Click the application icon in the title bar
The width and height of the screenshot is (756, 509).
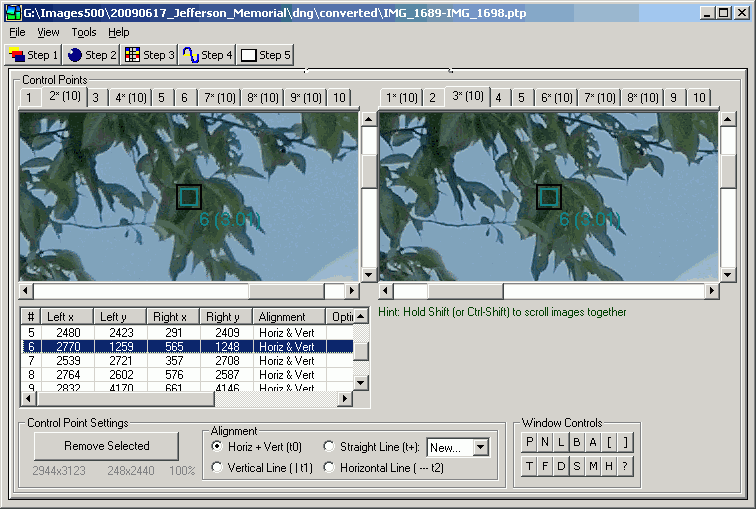coord(14,13)
